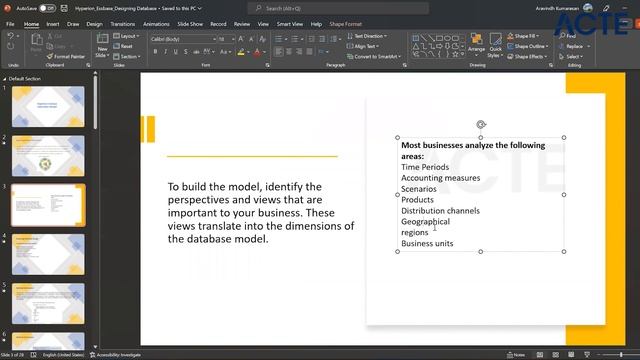Click the Search box in title bar
This screenshot has height=360, width=640.
(x=338, y=8)
